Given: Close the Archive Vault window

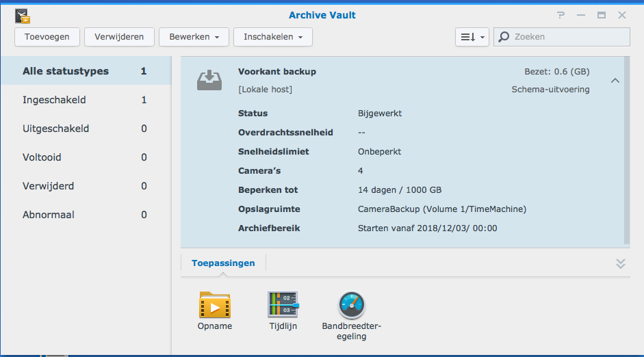Looking at the screenshot, I should 622,15.
